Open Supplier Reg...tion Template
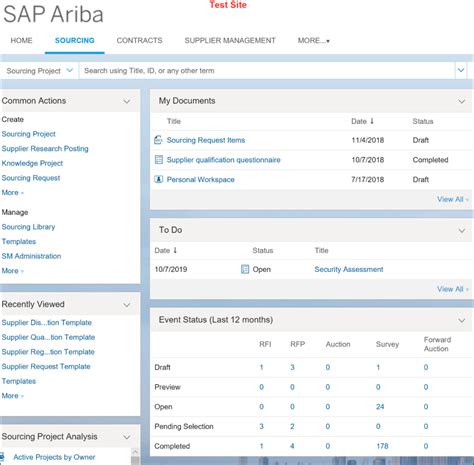The width and height of the screenshot is (474, 465). (48, 352)
